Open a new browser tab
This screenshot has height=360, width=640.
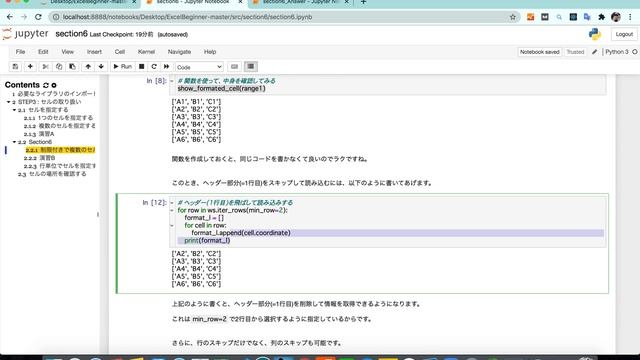click(x=363, y=2)
